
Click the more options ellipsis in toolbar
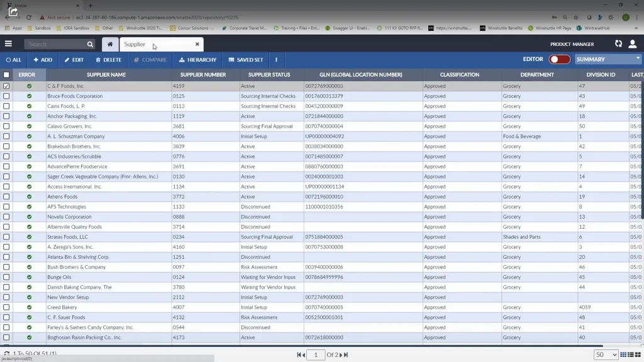coord(277,60)
